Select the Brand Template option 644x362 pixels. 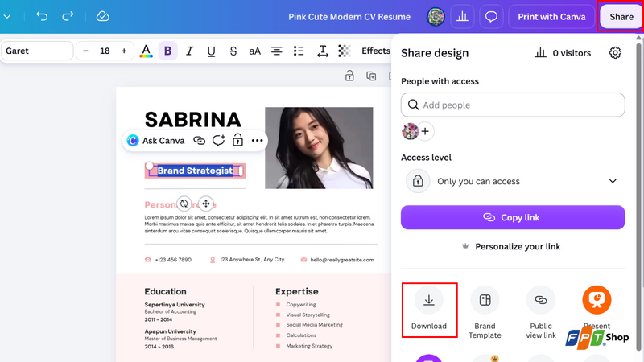coord(485,313)
